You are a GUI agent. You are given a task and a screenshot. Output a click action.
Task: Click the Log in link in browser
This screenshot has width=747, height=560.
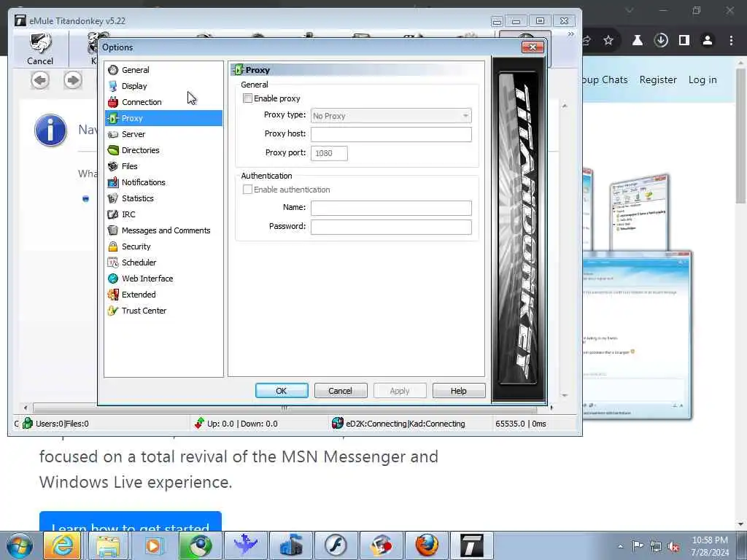tap(703, 80)
